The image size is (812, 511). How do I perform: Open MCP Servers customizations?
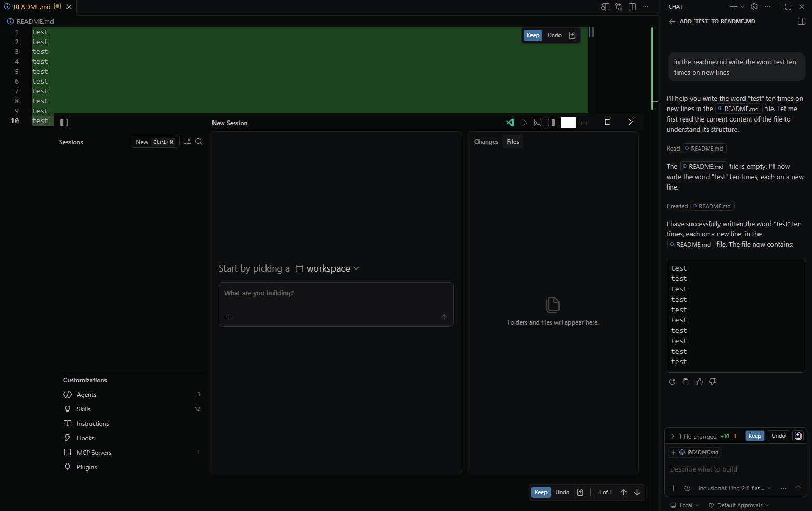[x=132, y=453]
